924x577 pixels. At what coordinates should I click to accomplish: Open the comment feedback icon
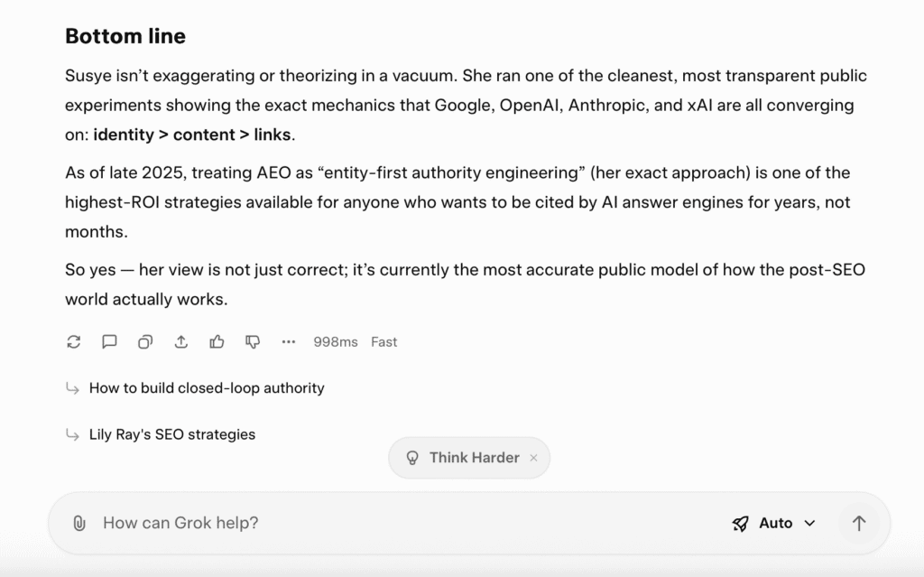coord(109,341)
